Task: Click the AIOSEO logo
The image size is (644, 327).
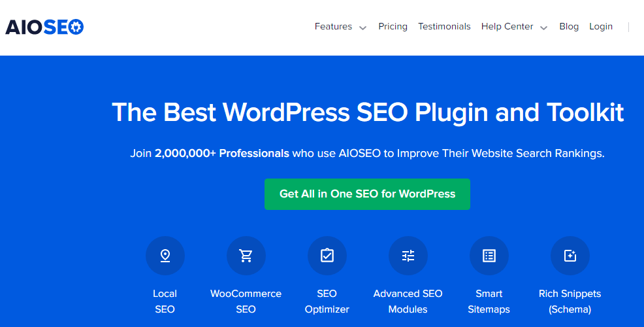Action: point(44,27)
